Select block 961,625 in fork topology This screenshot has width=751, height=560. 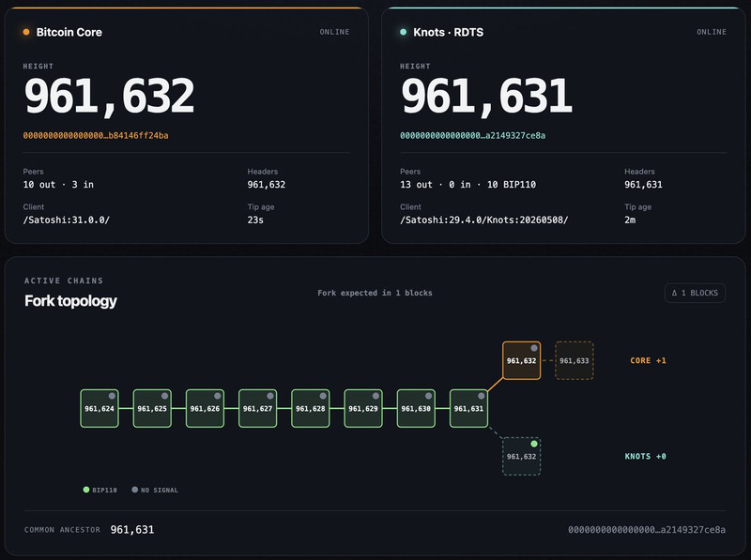click(152, 408)
